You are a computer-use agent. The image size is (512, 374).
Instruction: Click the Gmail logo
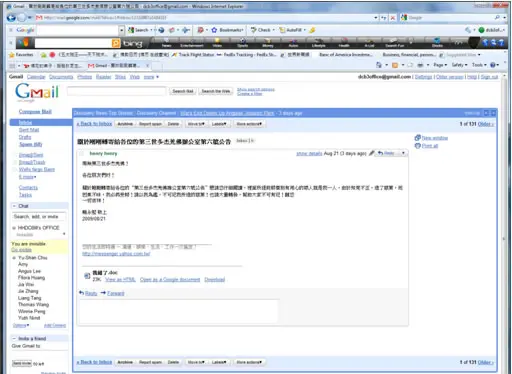37,91
